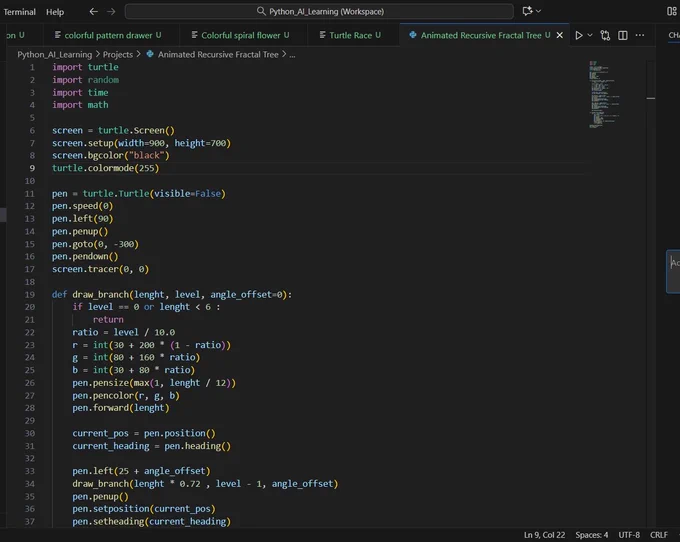Open the Help menu
Image resolution: width=680 pixels, height=542 pixels.
(x=55, y=12)
